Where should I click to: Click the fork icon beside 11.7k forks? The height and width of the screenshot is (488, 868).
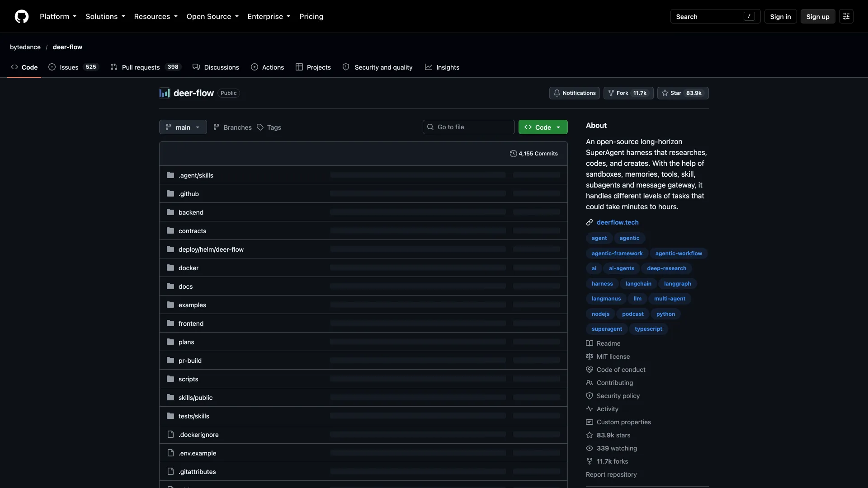pyautogui.click(x=590, y=461)
